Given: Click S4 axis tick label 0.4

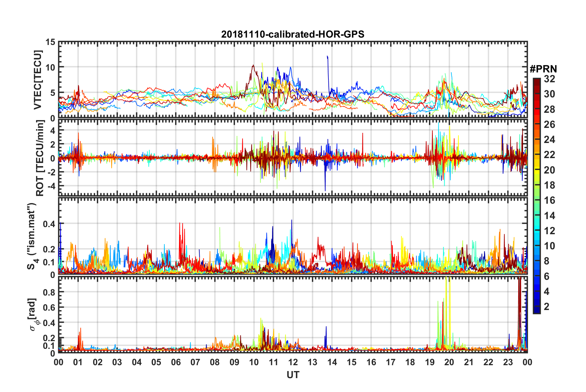Looking at the screenshot, I should 49,224.
